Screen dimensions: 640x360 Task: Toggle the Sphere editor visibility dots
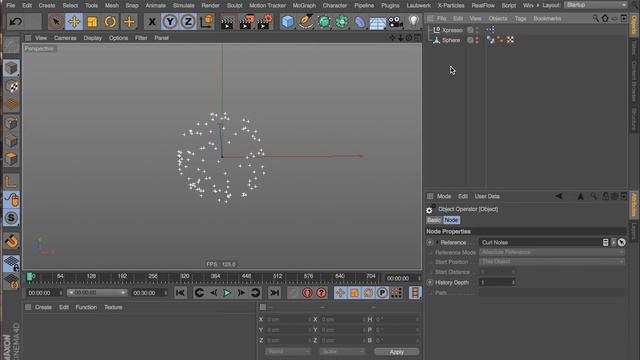point(477,40)
